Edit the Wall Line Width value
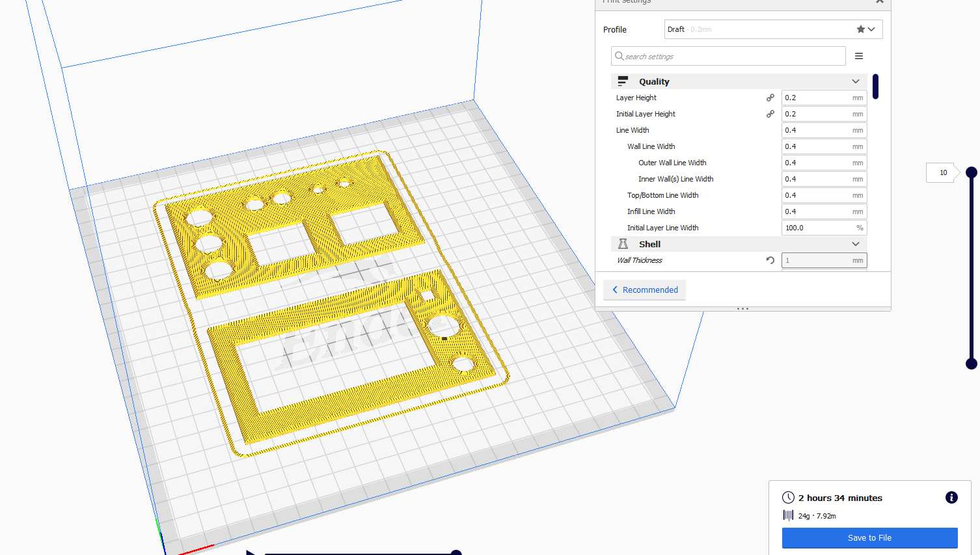This screenshot has height=555, width=980. tap(824, 146)
